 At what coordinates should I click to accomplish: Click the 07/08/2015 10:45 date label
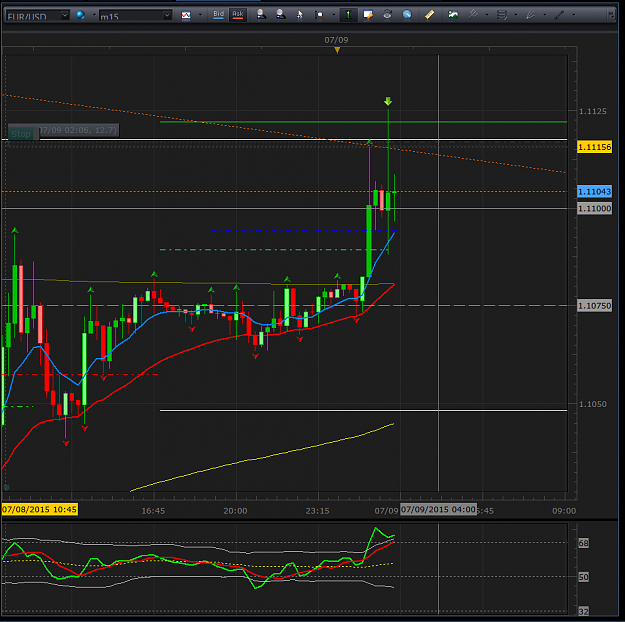click(x=39, y=510)
